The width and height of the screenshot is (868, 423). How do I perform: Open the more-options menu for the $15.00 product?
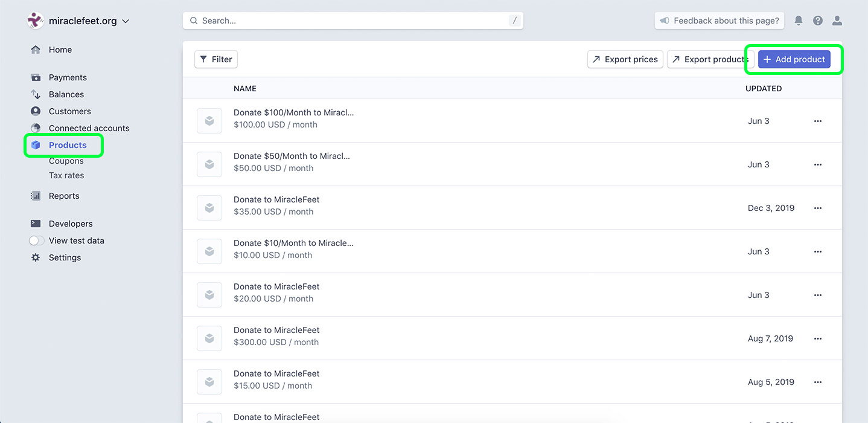click(x=818, y=382)
